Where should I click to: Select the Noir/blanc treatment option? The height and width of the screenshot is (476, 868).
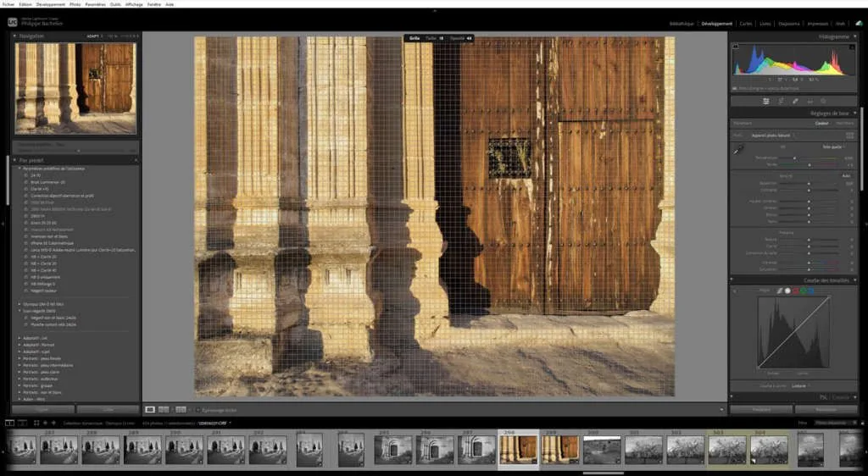coord(845,123)
